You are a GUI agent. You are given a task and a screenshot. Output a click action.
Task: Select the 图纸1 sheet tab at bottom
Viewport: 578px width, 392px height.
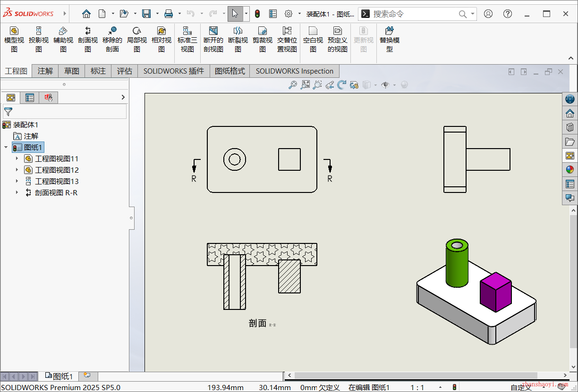[x=59, y=376]
